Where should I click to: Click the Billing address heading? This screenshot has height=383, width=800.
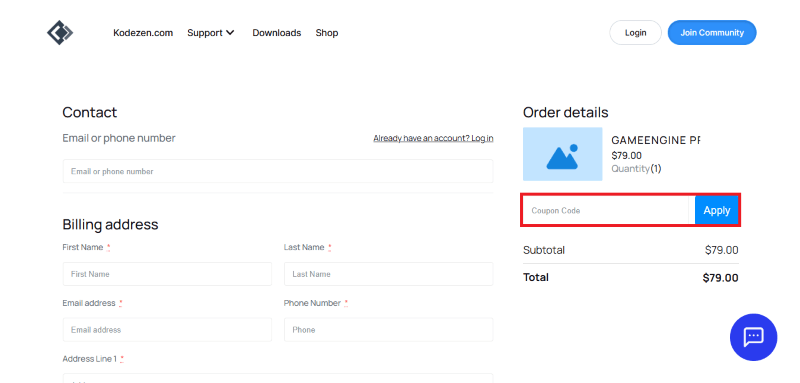110,224
